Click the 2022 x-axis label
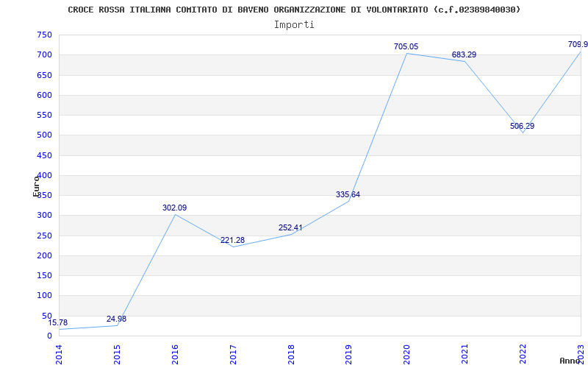This screenshot has height=368, width=588. [x=523, y=355]
